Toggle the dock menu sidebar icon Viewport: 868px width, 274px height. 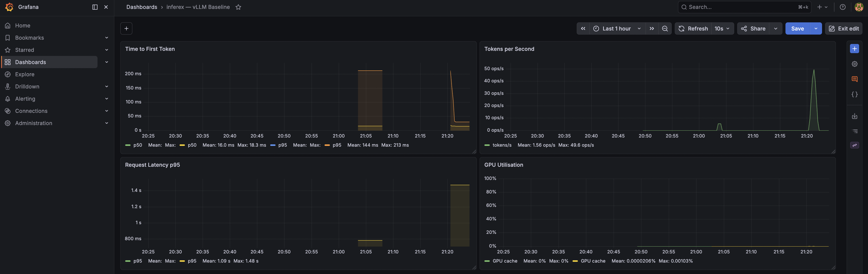95,7
